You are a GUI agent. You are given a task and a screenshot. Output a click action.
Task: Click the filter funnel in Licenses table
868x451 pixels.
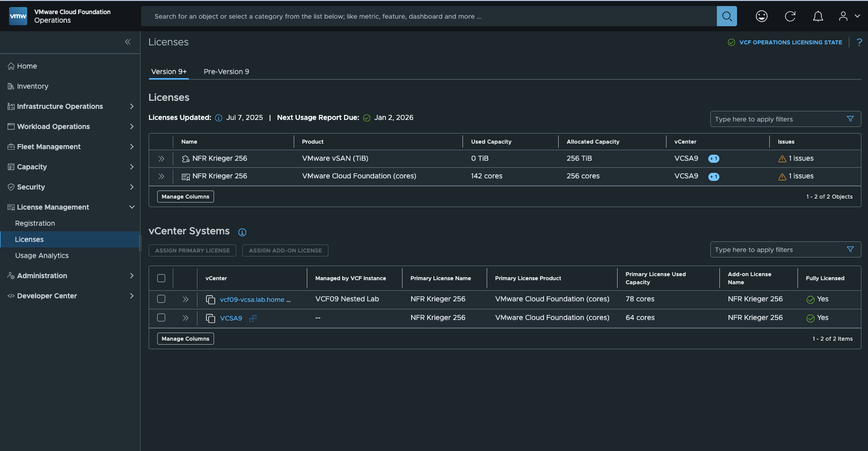click(850, 119)
